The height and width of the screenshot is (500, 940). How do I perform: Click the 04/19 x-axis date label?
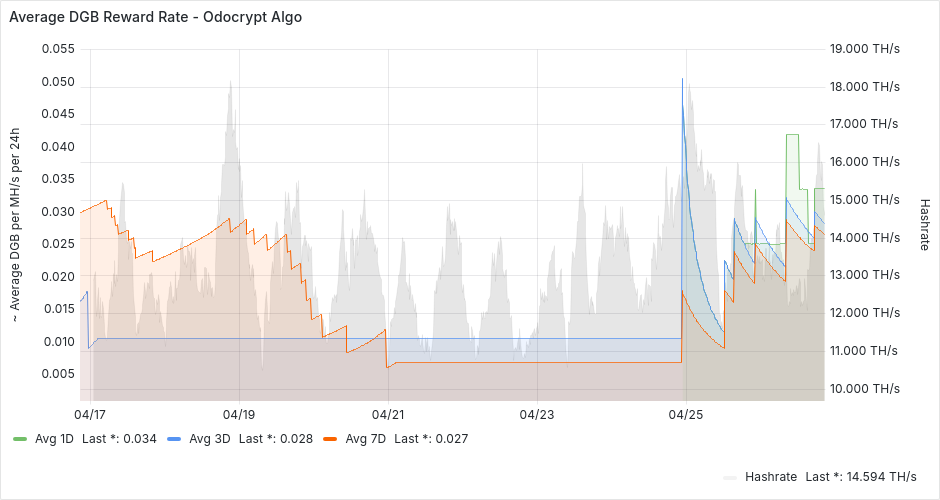(239, 413)
